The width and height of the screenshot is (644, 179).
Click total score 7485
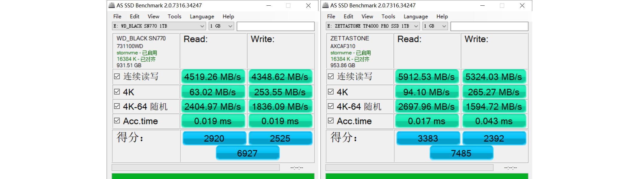tap(461, 153)
